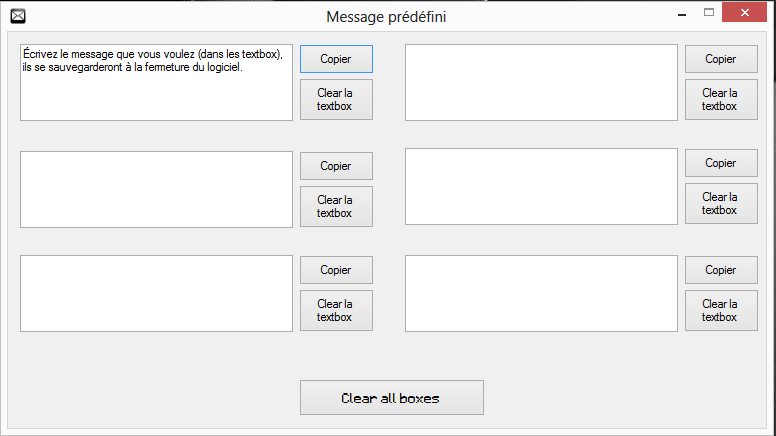Image resolution: width=776 pixels, height=436 pixels.
Task: Clear the bottom-right textbox
Action: [x=721, y=310]
